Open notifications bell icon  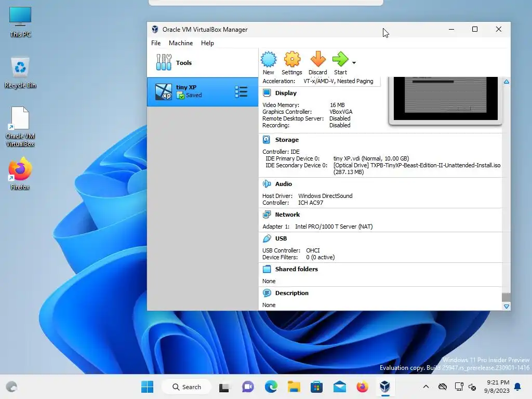518,387
